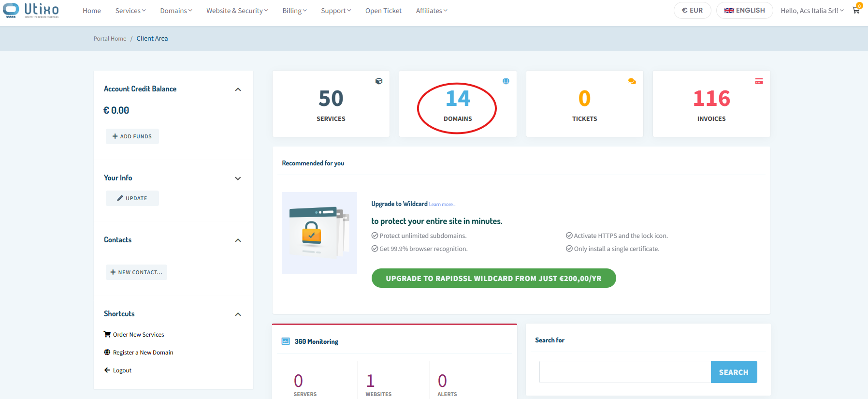
Task: Open the Domains dropdown menu
Action: point(176,11)
